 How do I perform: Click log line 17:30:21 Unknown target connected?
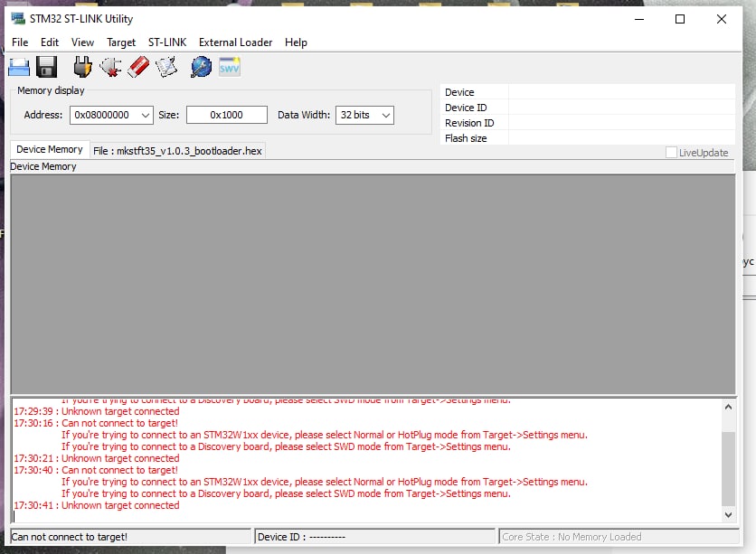[97, 458]
